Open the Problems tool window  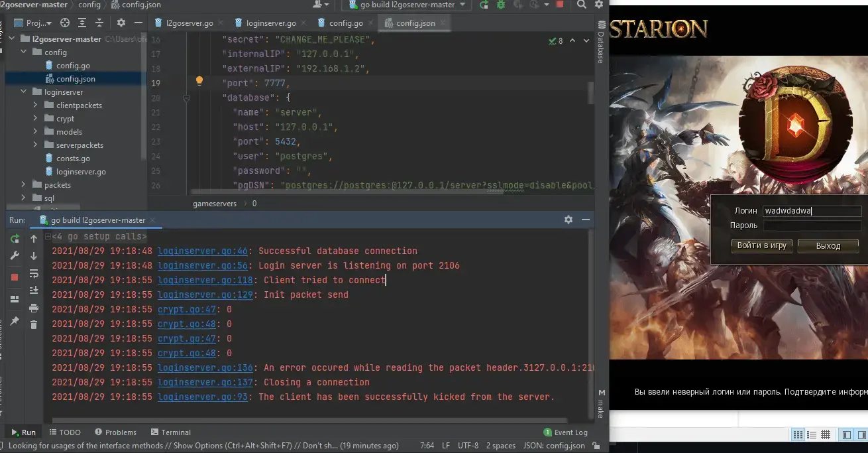point(115,432)
